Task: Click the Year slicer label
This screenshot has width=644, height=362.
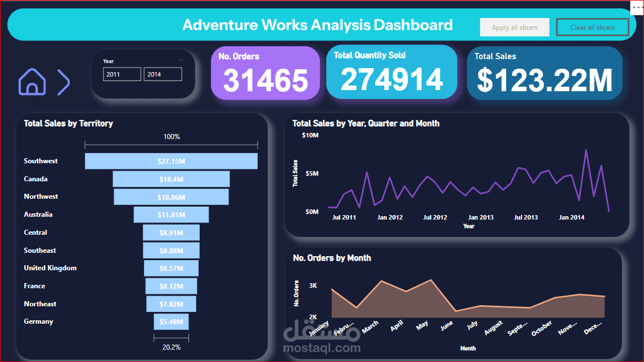Action: [109, 61]
